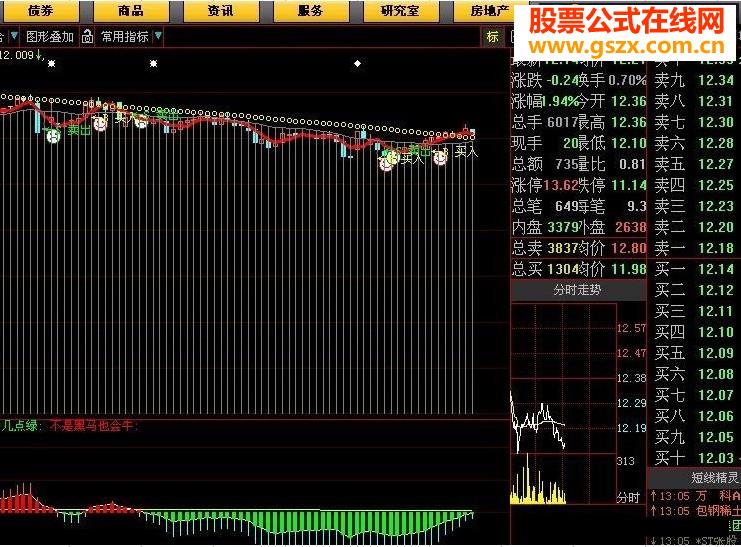Viewport: 741px width, 547px height.
Task: Click the rightmost 买入 signal label
Action: (466, 151)
